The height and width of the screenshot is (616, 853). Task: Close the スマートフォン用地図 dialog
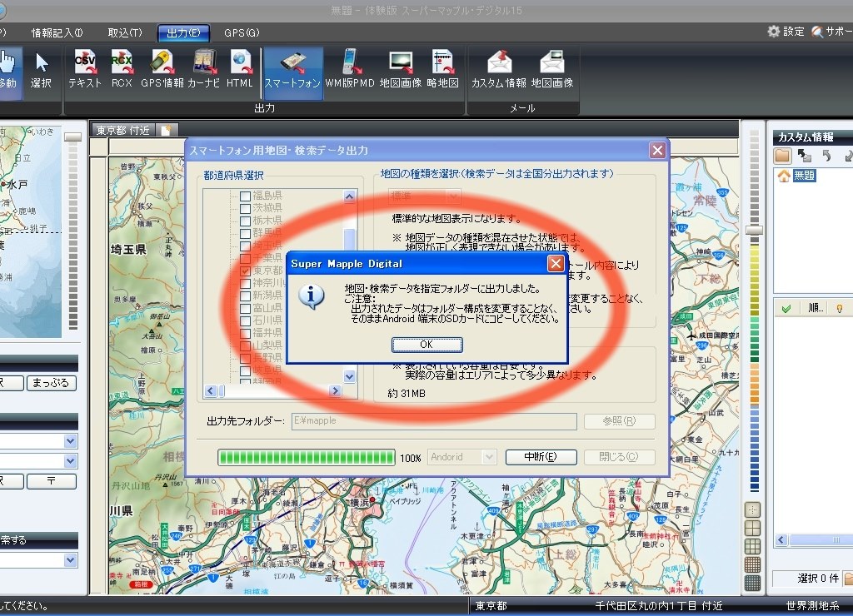(x=658, y=150)
